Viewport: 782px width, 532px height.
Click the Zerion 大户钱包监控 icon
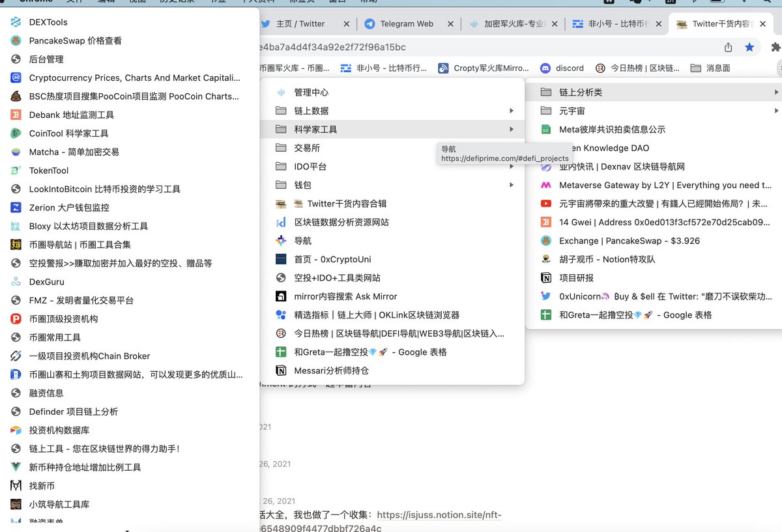click(16, 208)
